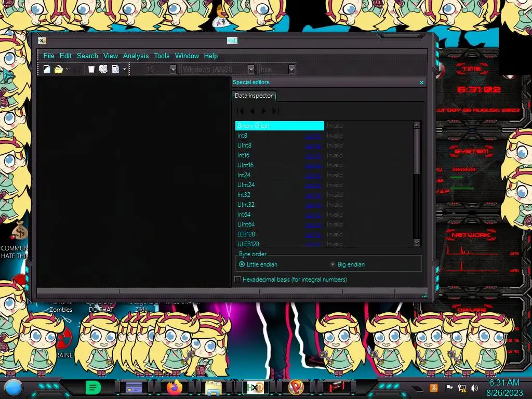Click the Action Center flag tray icon
This screenshot has width=532, height=399.
449,388
